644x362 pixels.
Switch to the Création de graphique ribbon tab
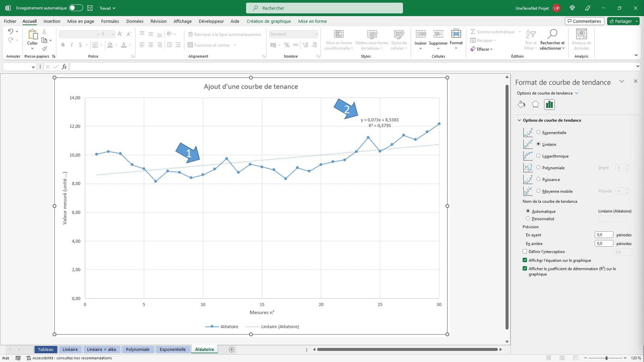click(268, 21)
